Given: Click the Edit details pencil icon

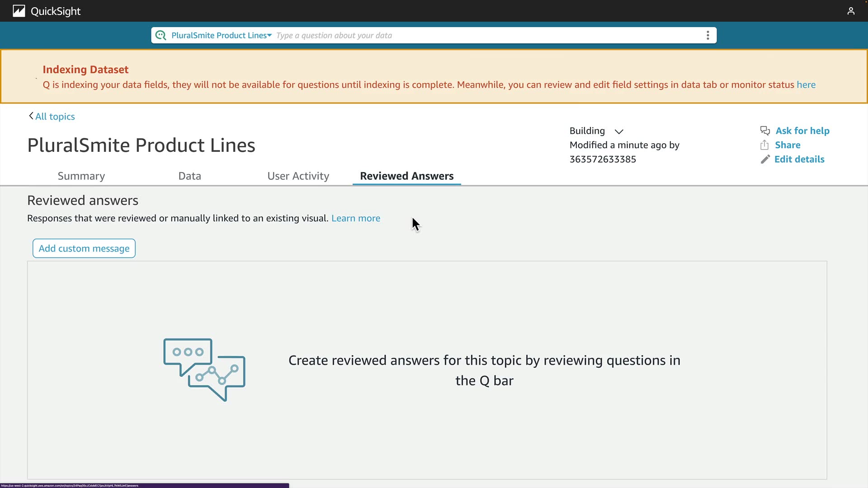Looking at the screenshot, I should coord(765,159).
